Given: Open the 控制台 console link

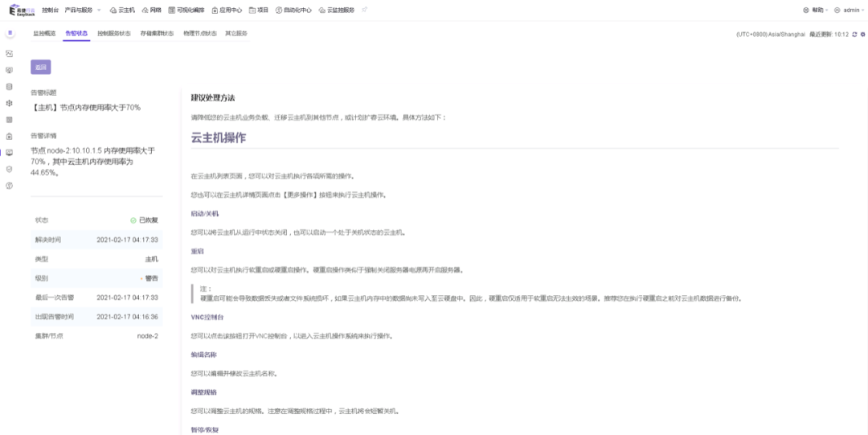Looking at the screenshot, I should [x=51, y=10].
